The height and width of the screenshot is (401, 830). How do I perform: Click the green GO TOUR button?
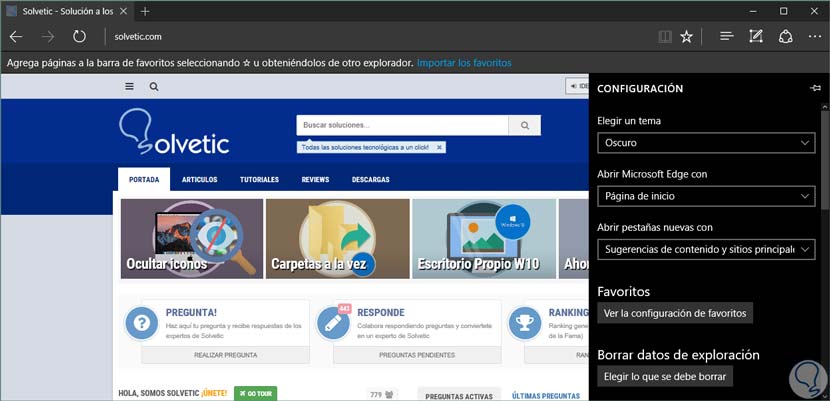pos(255,394)
